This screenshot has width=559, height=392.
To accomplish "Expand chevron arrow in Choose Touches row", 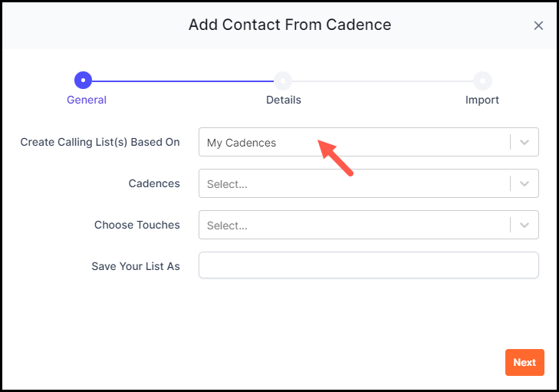I will tap(524, 225).
